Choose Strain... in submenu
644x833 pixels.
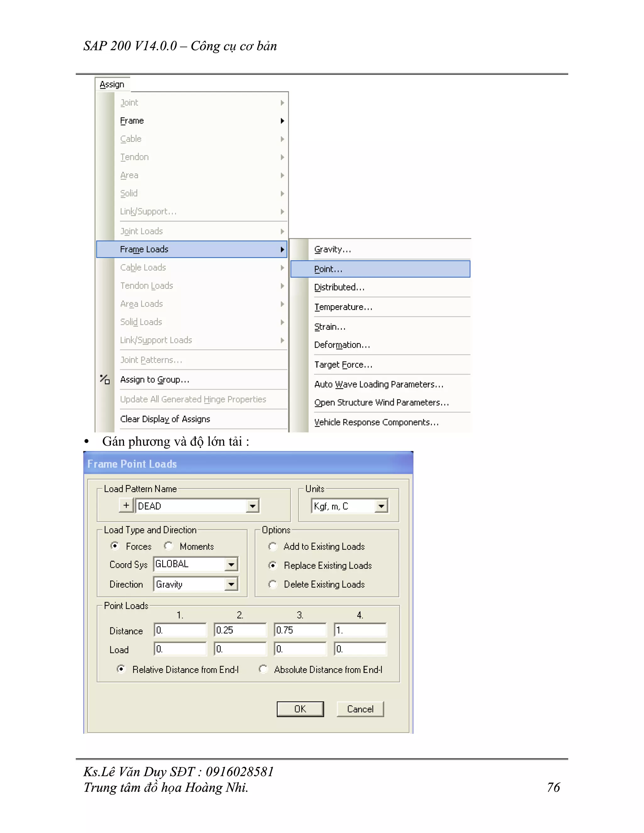click(380, 327)
